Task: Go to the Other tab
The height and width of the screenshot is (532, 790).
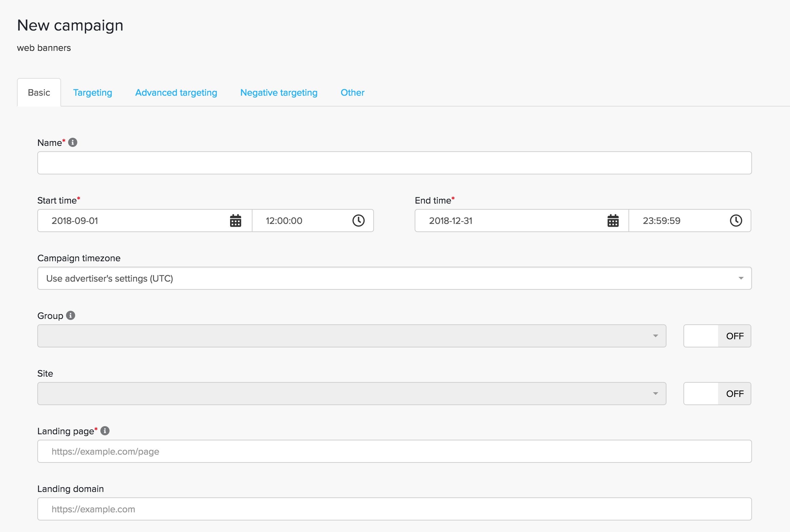Action: [x=352, y=93]
